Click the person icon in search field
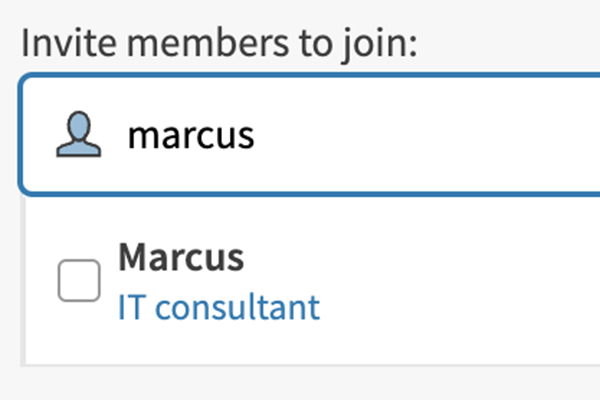600x400 pixels. 79,135
